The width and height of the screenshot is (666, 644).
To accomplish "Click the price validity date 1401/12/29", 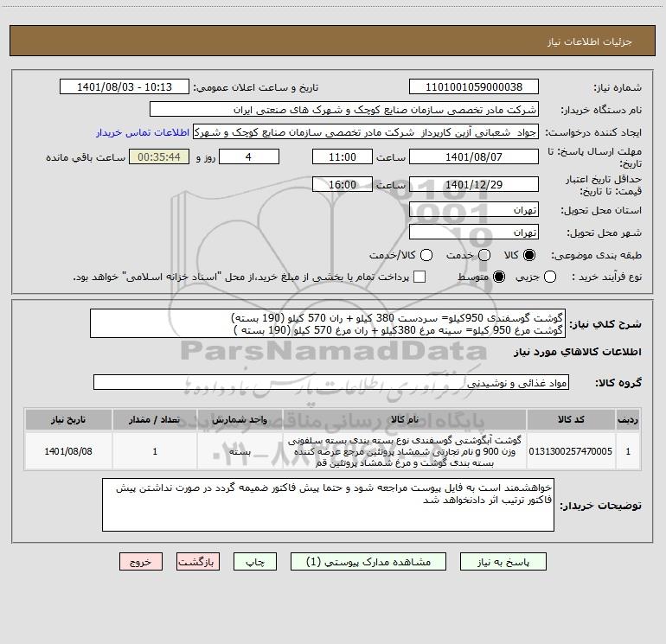I will (474, 184).
